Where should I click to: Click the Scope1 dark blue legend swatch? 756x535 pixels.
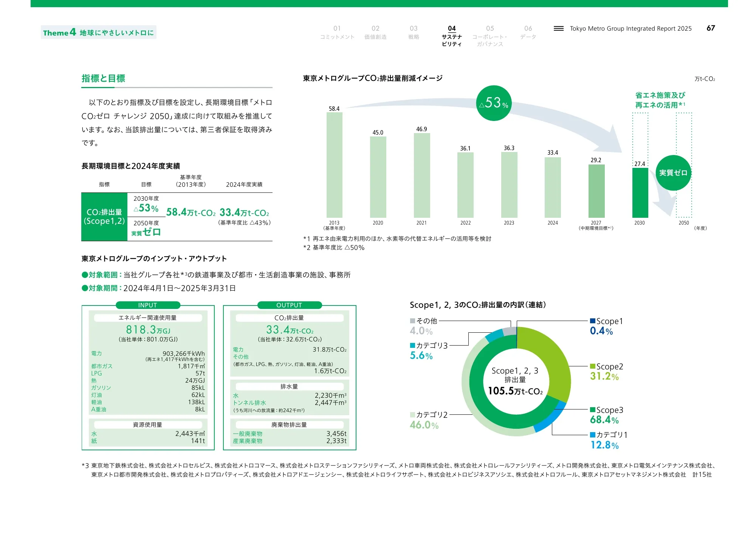point(593,321)
